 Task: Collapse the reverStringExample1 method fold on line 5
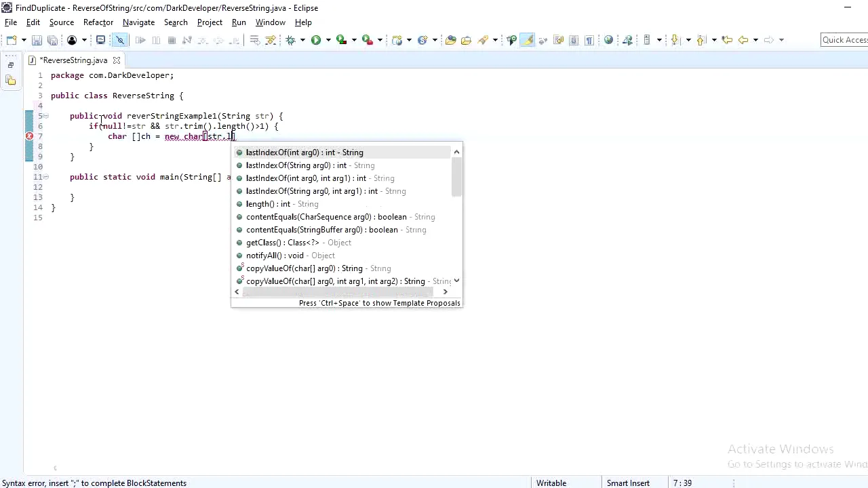coord(45,116)
